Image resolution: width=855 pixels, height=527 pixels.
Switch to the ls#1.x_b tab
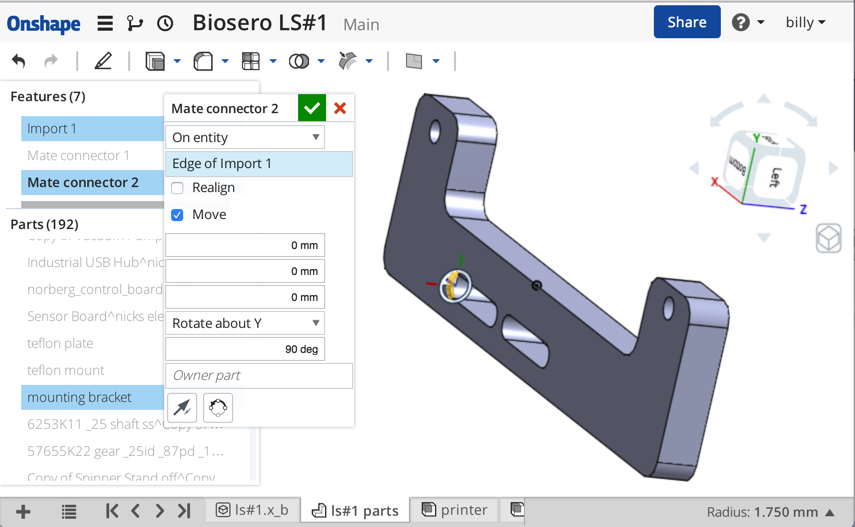(252, 510)
